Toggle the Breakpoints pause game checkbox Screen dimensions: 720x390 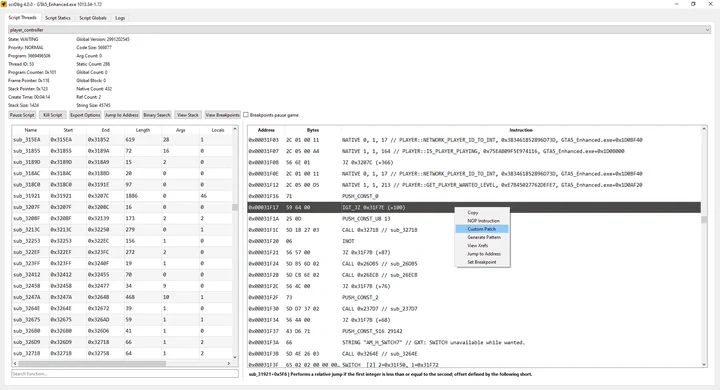coord(246,115)
